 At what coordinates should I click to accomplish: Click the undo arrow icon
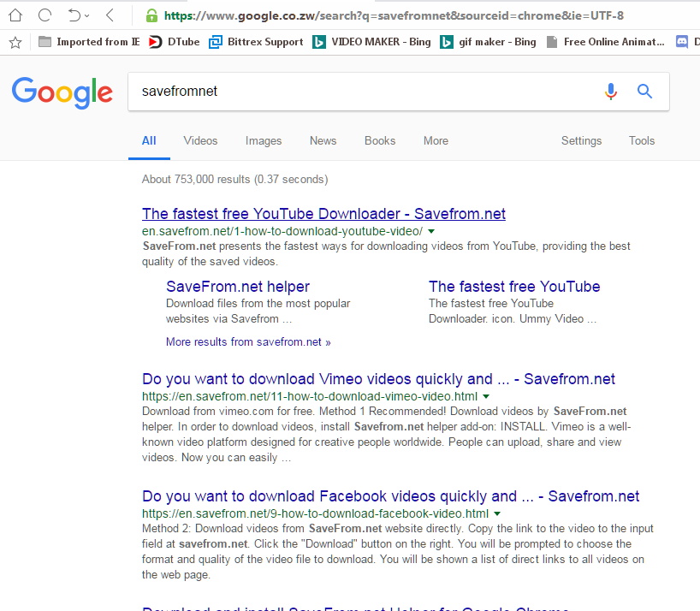coord(74,15)
